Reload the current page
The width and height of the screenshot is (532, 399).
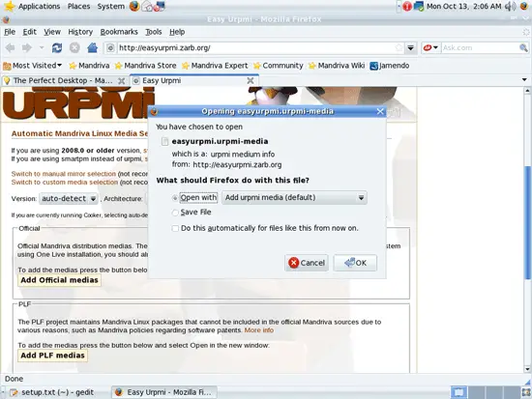(x=57, y=47)
